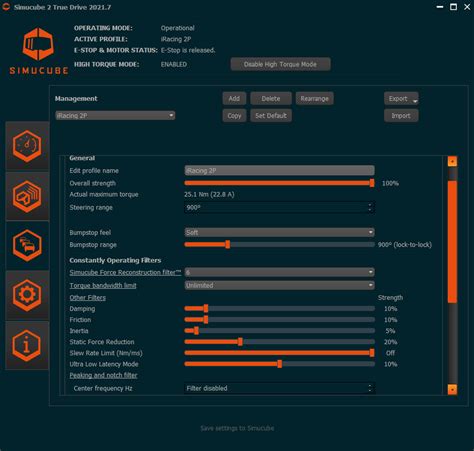Screen dimensions: 474x451
Task: Open the Export dropdown button
Action: pos(401,99)
